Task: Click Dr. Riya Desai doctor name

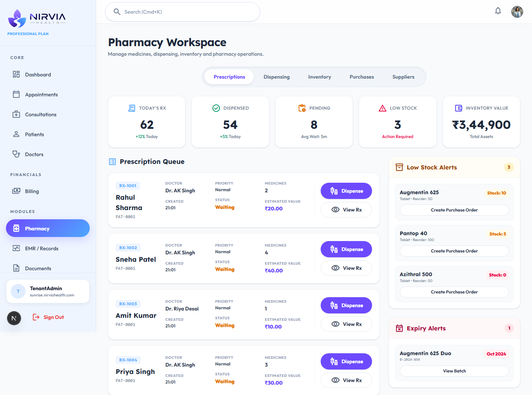Action: (x=182, y=309)
